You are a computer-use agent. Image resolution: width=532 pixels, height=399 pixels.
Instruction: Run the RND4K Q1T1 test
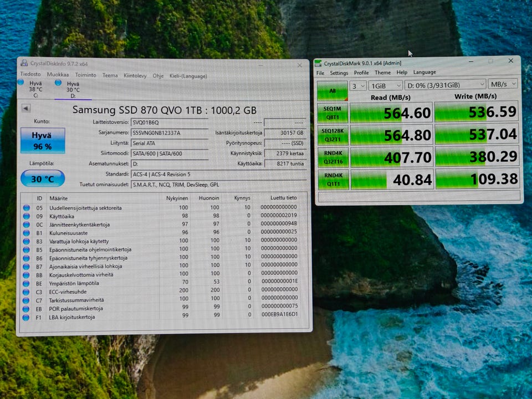click(334, 180)
